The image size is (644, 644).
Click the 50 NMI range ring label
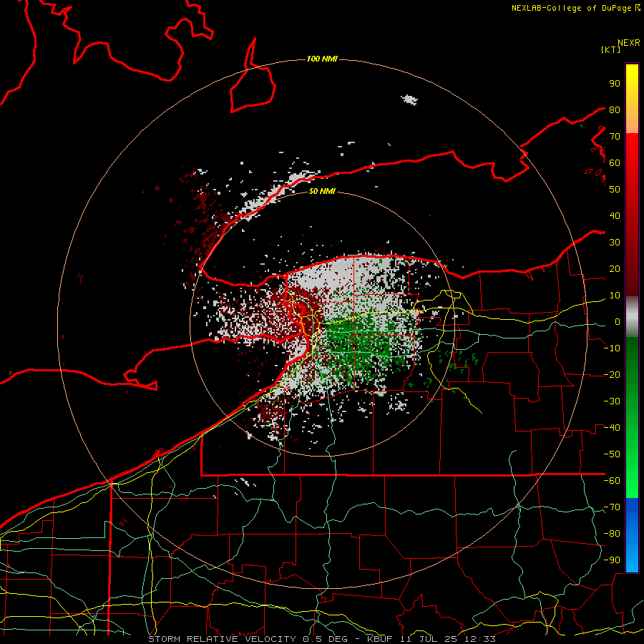(321, 191)
